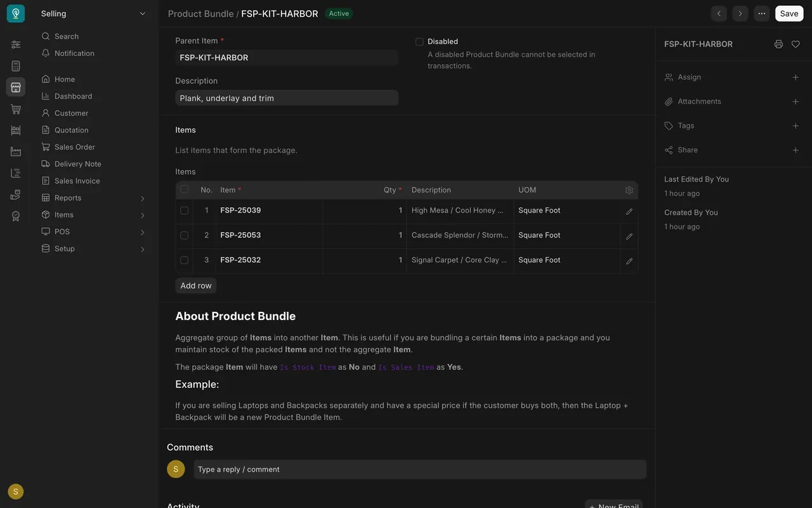The image size is (812, 508).
Task: Click Add row below the Items table
Action: pos(196,286)
